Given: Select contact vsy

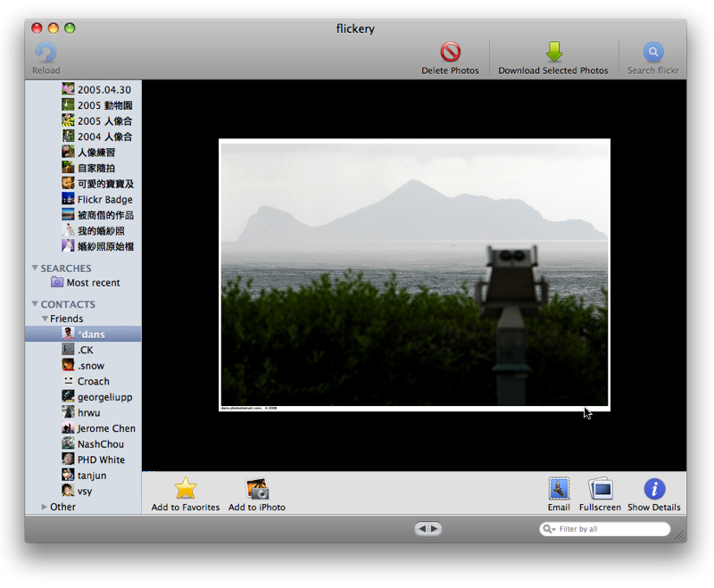Looking at the screenshot, I should [83, 491].
